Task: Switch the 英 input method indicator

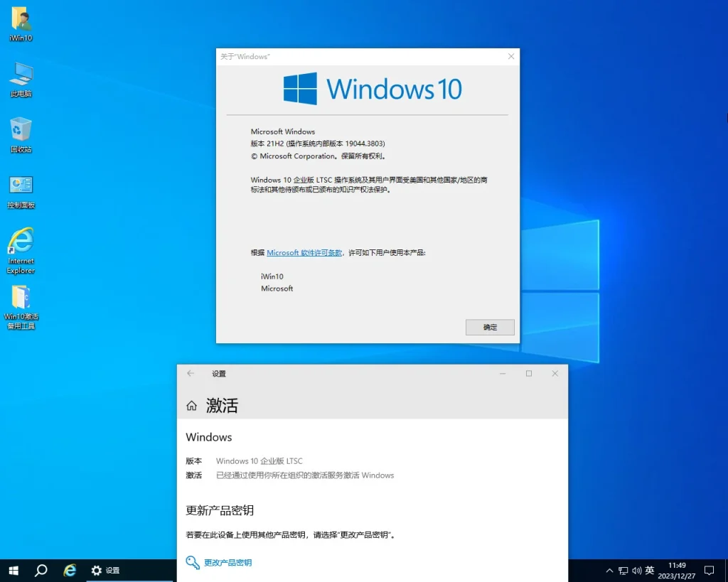Action: (x=650, y=570)
